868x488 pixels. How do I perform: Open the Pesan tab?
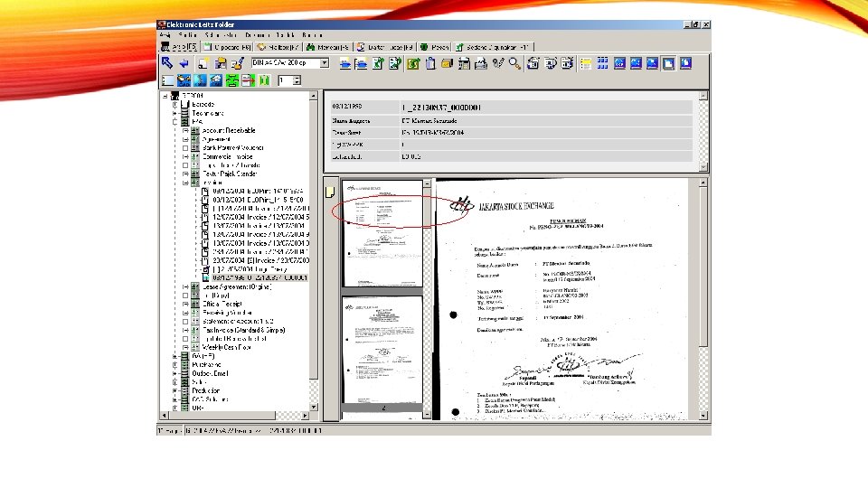[435, 48]
